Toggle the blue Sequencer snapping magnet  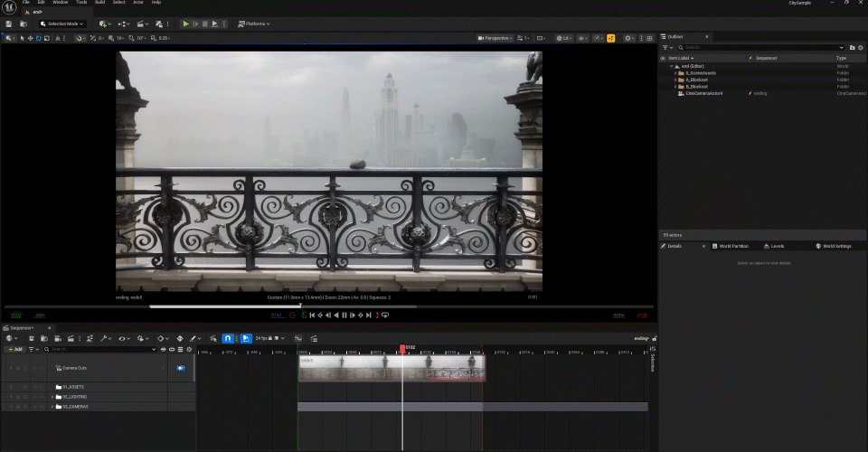[228, 339]
